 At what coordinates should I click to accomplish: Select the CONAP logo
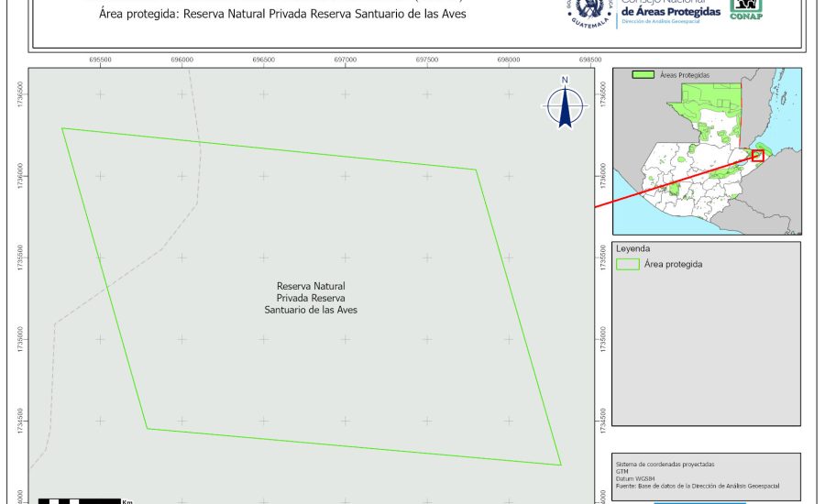pyautogui.click(x=745, y=9)
